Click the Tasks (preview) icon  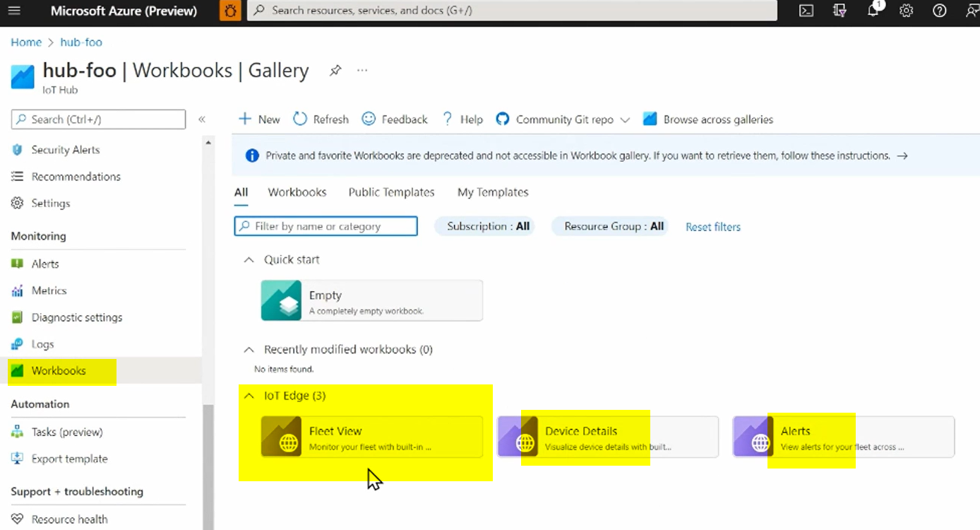click(18, 432)
